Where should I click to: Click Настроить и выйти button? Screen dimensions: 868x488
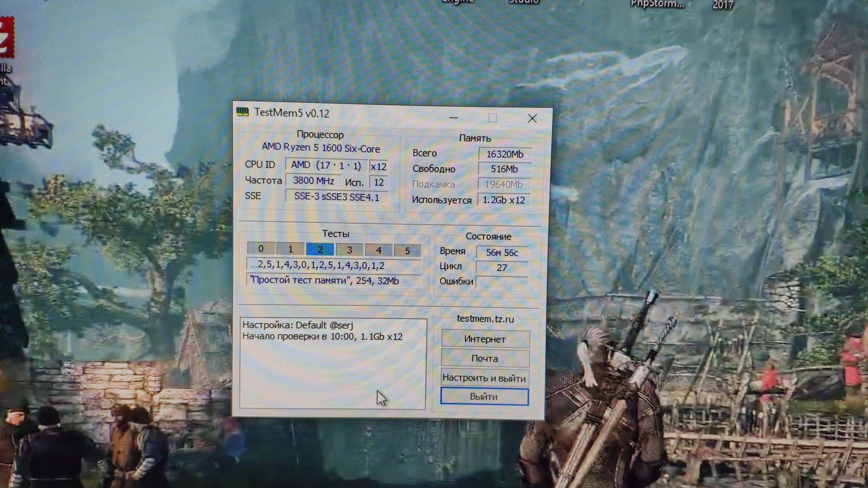[x=484, y=378]
